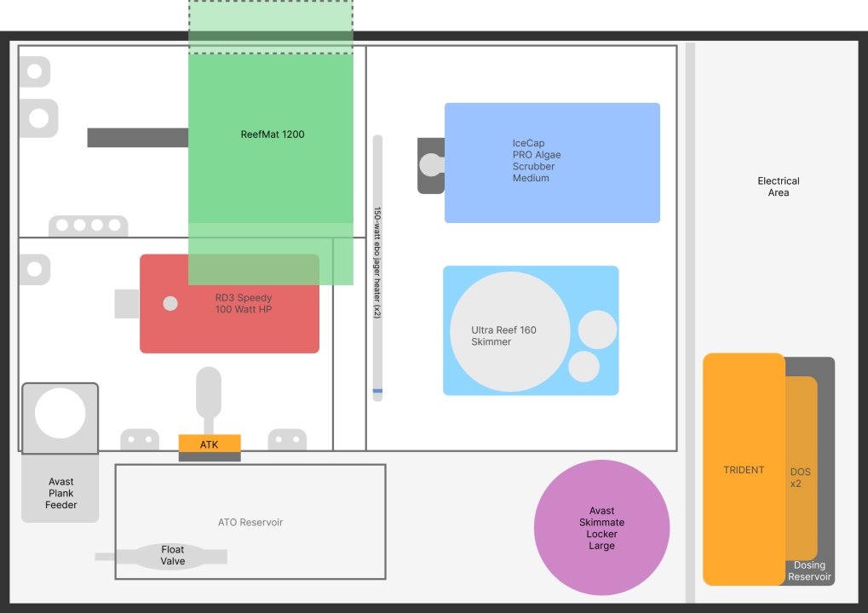Image resolution: width=868 pixels, height=613 pixels.
Task: Click the small white dot on the RD3 pump
Action: point(170,303)
